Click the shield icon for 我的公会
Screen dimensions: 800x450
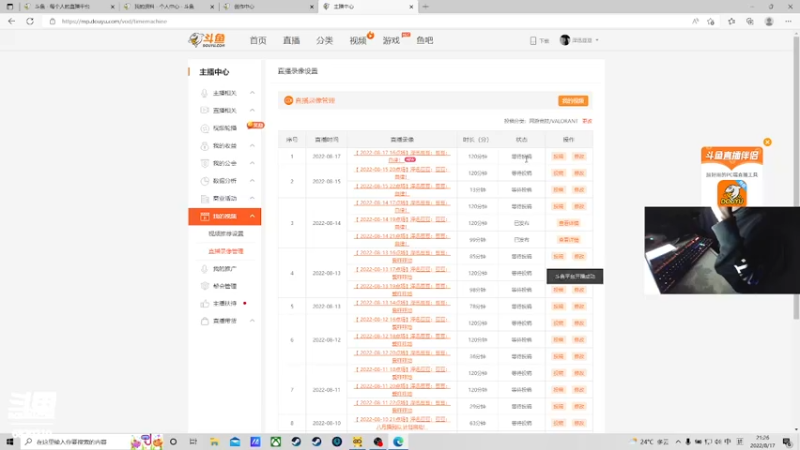205,163
